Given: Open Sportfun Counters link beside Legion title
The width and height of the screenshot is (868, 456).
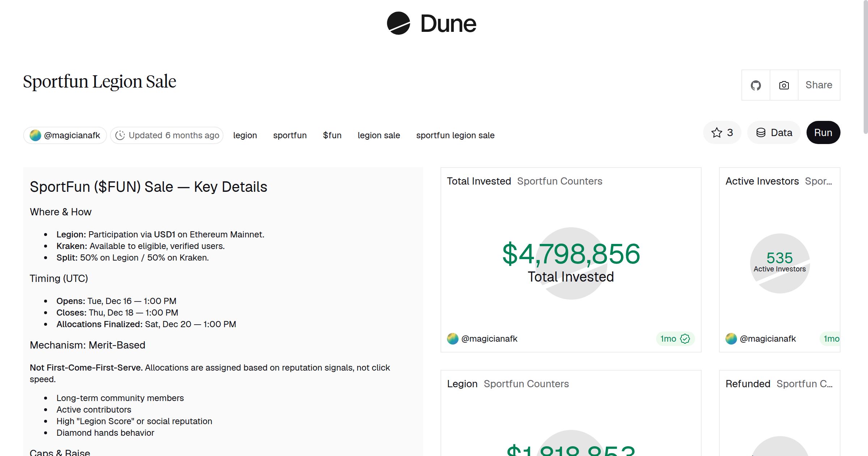Looking at the screenshot, I should (x=526, y=384).
